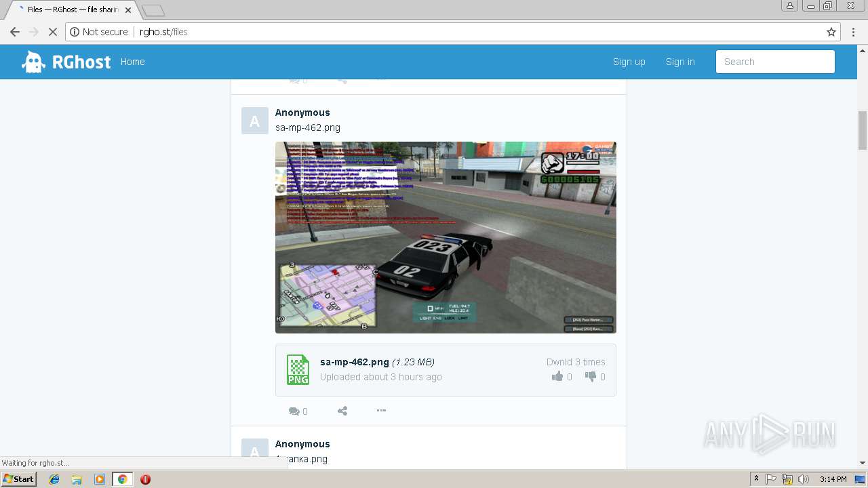Image resolution: width=868 pixels, height=488 pixels.
Task: Close the Files — RGhost tab
Action: pyautogui.click(x=128, y=10)
